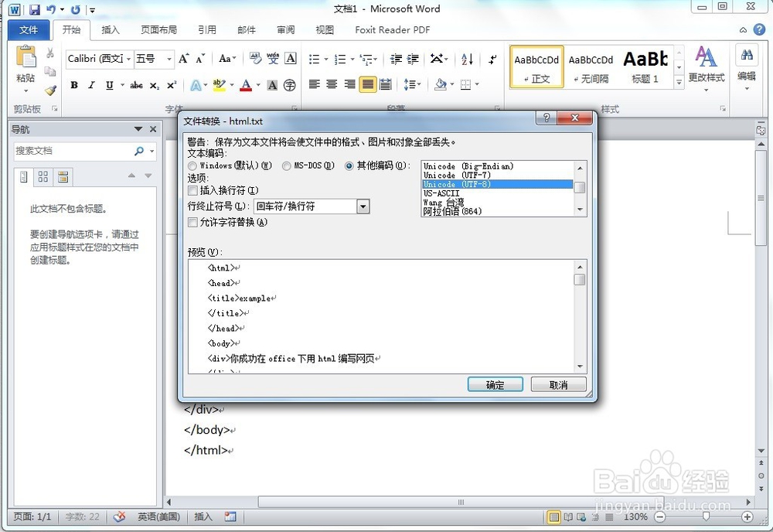
Task: Click the Justify alignment icon
Action: (368, 84)
